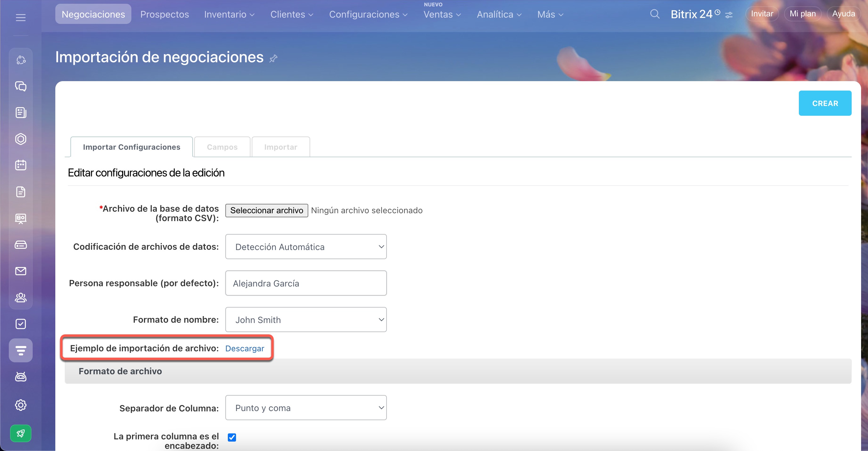
Task: Select the Importar Configuraciones tab
Action: coord(131,147)
